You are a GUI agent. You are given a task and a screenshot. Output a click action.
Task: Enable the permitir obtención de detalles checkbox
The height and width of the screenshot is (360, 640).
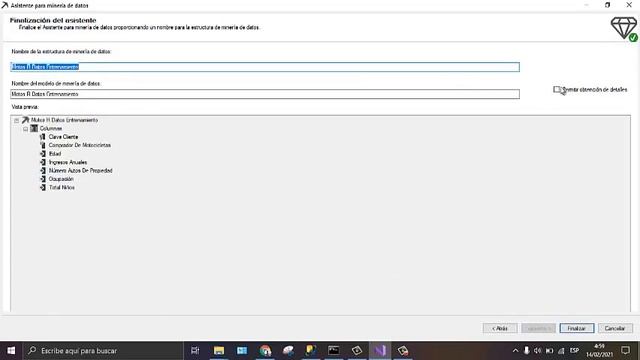[557, 89]
